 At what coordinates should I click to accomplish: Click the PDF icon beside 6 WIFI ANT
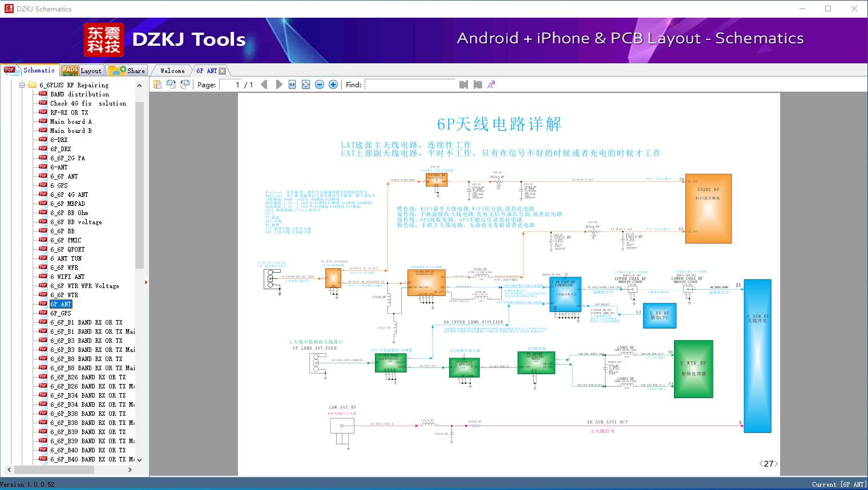click(x=43, y=277)
